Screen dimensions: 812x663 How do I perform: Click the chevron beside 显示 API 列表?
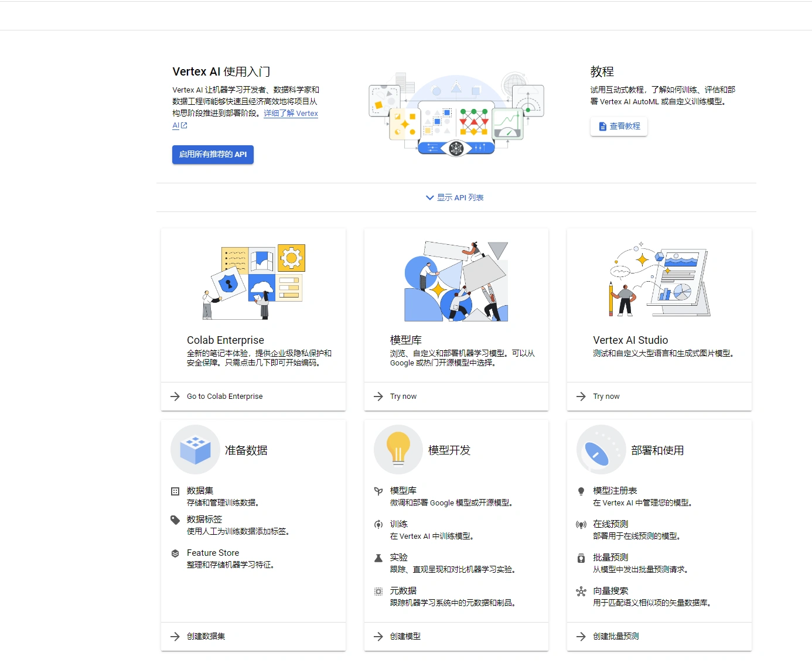click(x=430, y=198)
